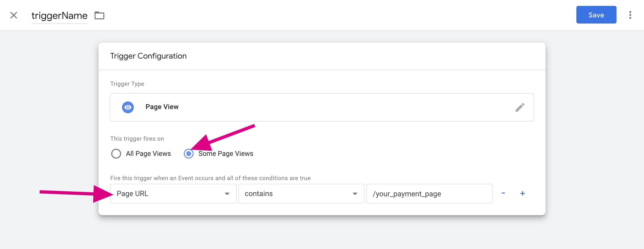Open the folder icon next to triggerName

99,15
